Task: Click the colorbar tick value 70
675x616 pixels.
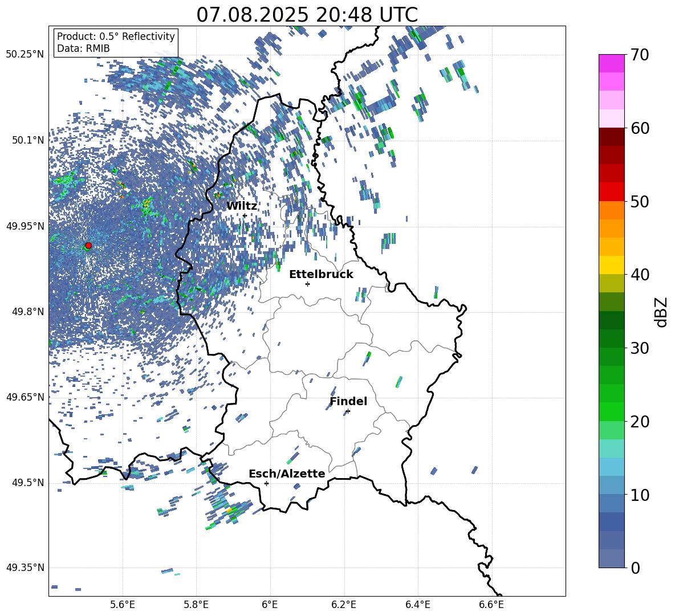Action: point(640,55)
